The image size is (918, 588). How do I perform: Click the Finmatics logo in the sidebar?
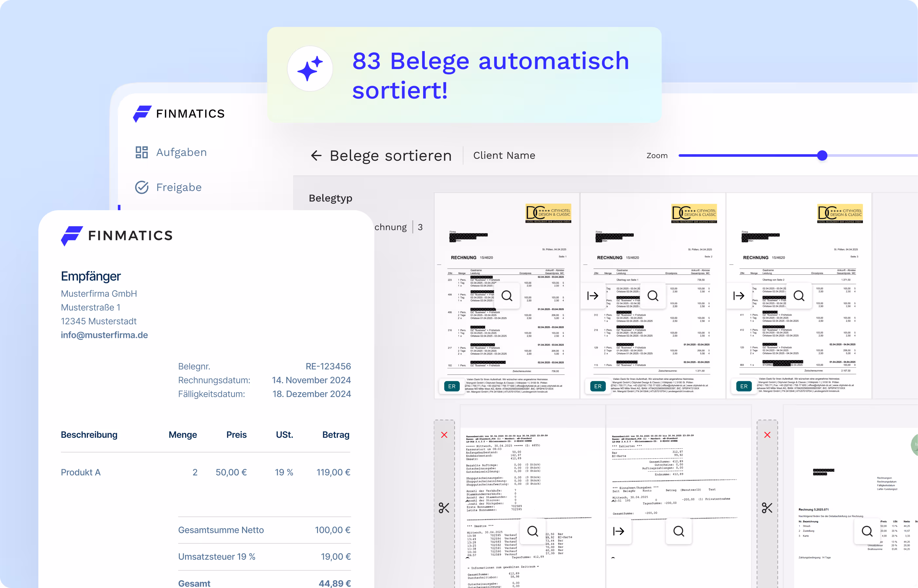(179, 114)
